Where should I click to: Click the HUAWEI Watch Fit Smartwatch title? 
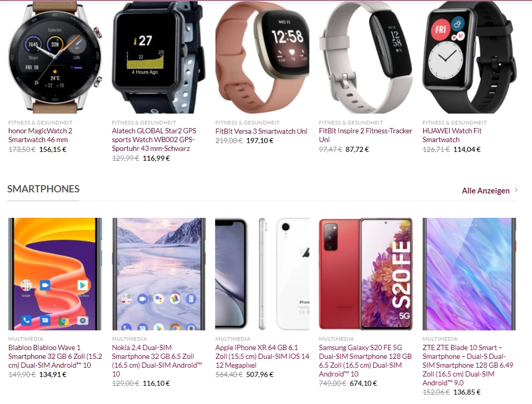tap(452, 135)
